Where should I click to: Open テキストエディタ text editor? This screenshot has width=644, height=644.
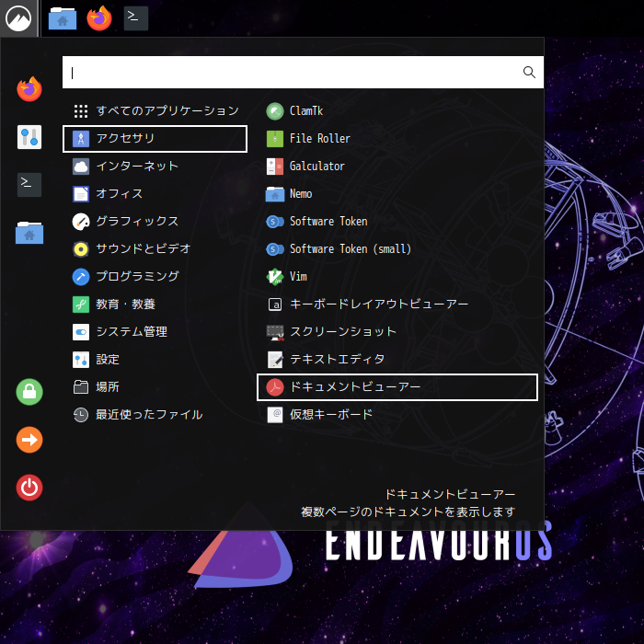(x=397, y=360)
